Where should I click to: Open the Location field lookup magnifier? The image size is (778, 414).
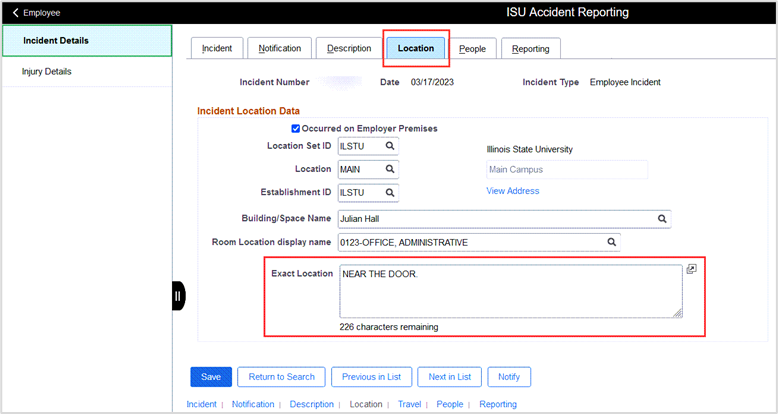[390, 169]
